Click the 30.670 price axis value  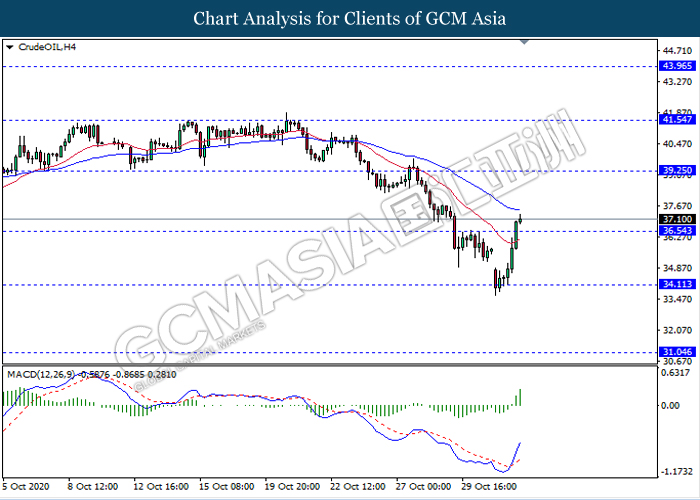click(x=677, y=361)
